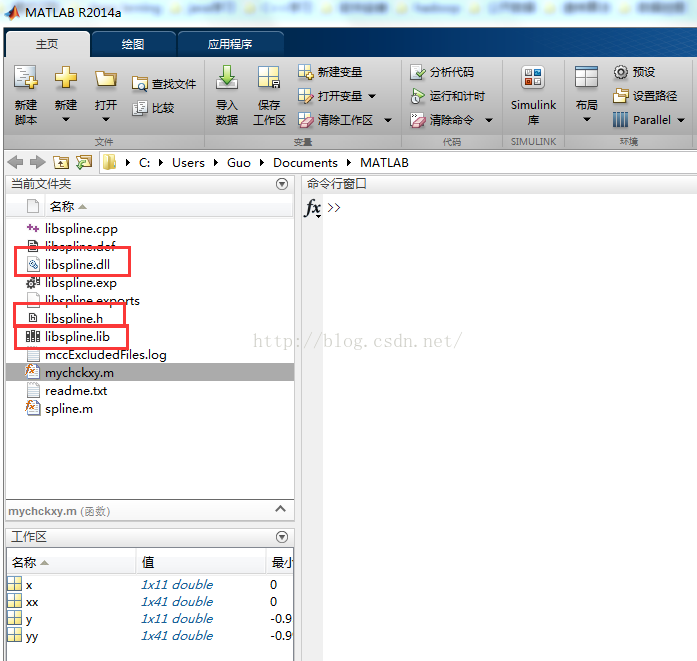Click C: in the address path

[x=144, y=163]
